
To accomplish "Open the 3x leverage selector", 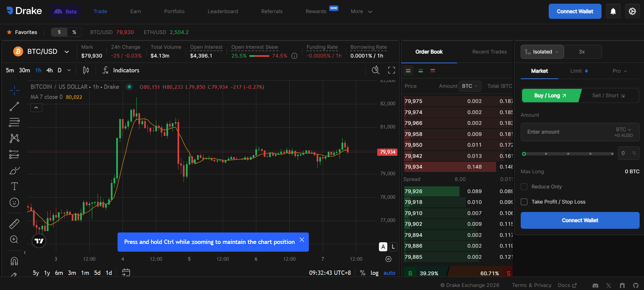I will click(x=583, y=52).
